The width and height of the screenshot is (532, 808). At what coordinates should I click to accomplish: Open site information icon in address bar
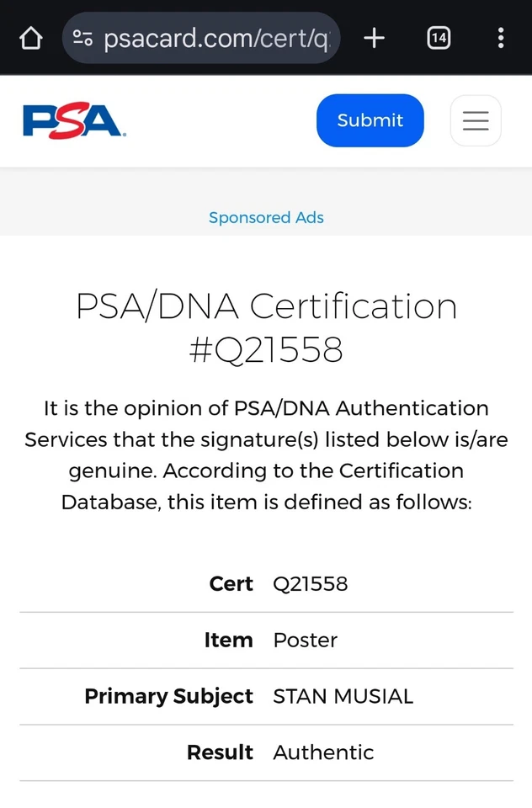pos(82,38)
